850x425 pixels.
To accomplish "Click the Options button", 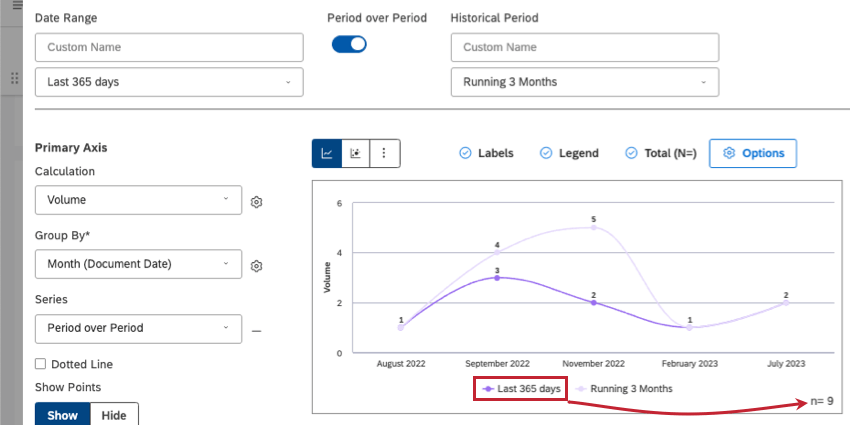I will pyautogui.click(x=753, y=153).
